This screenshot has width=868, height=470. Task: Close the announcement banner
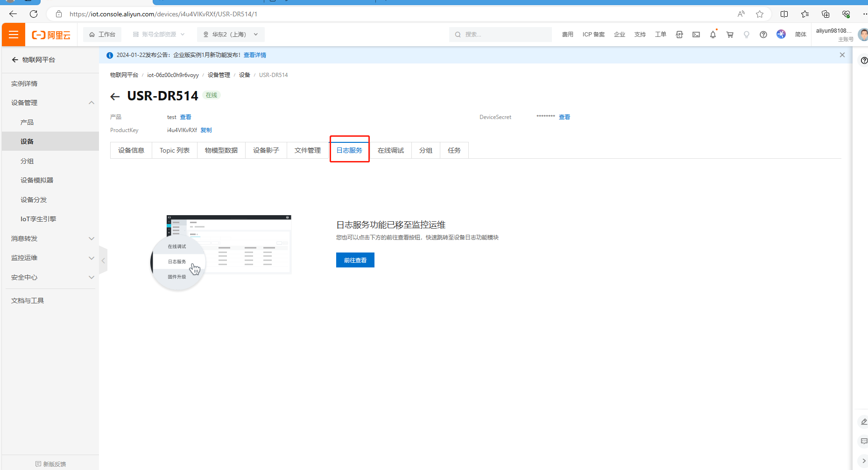(x=842, y=55)
